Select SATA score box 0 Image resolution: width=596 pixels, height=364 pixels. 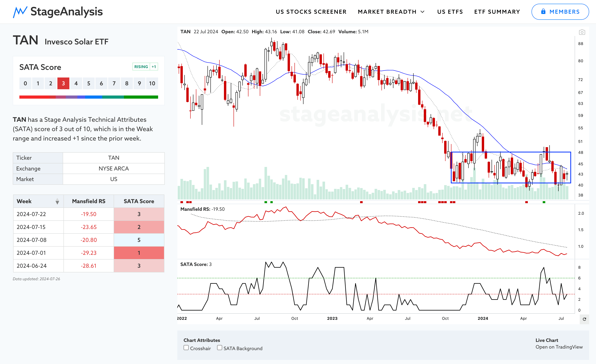pyautogui.click(x=25, y=83)
